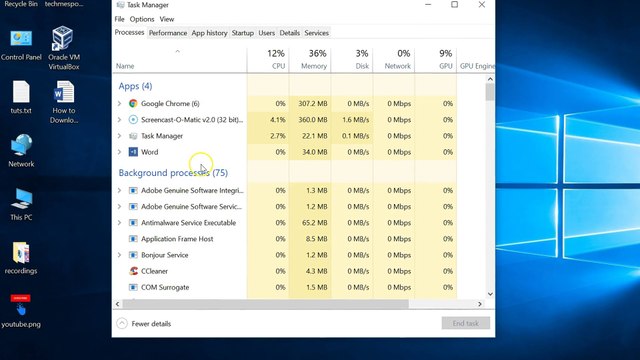Click the Task Manager title bar icon
The width and height of the screenshot is (640, 360).
pyautogui.click(x=120, y=5)
